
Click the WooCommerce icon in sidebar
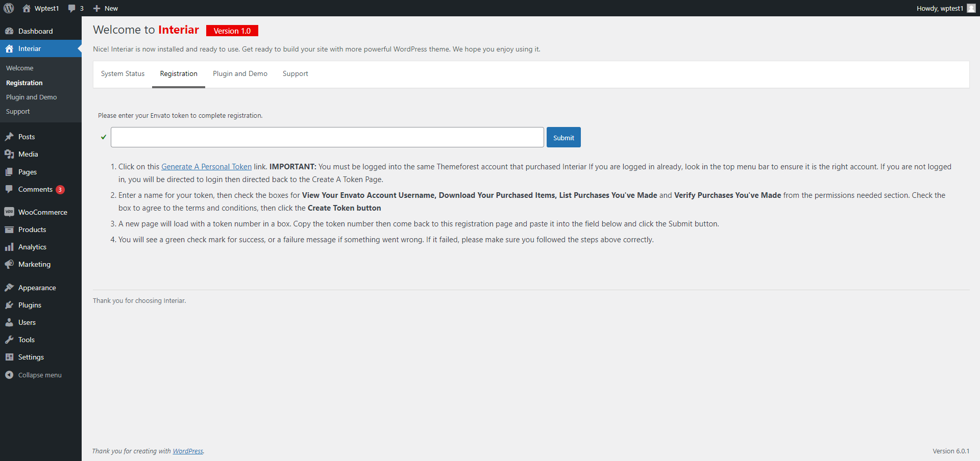click(x=9, y=212)
